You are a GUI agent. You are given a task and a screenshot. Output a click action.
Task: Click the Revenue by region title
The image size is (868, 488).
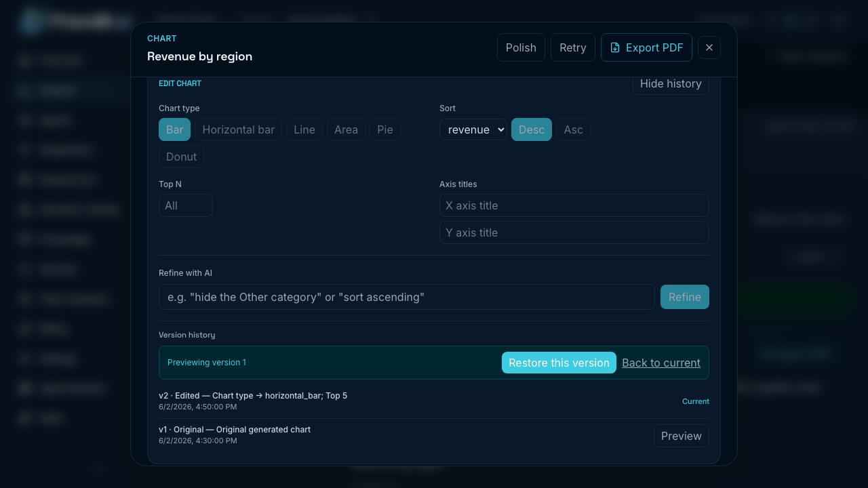[200, 56]
